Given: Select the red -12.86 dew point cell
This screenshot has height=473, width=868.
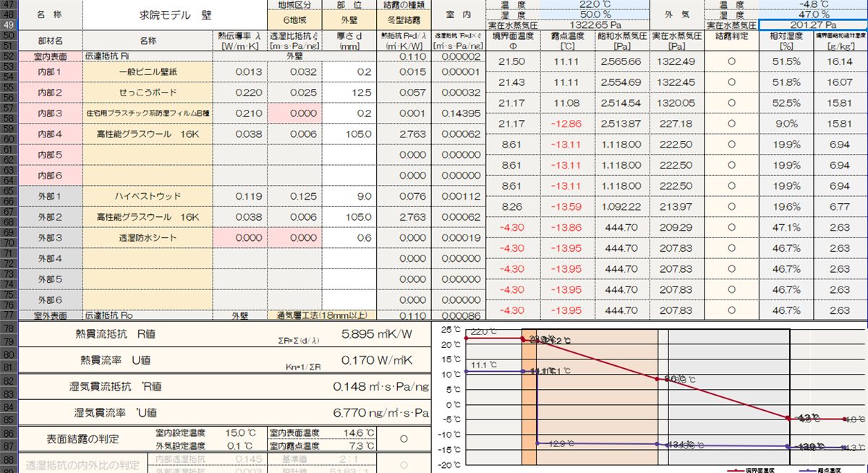Looking at the screenshot, I should click(566, 124).
